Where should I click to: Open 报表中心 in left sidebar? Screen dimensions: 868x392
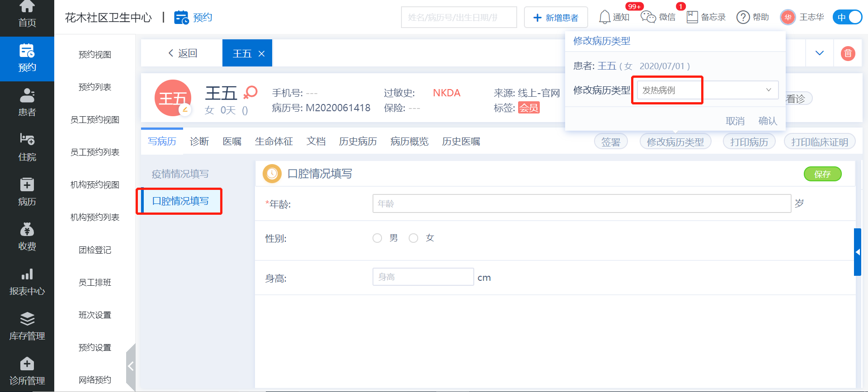pyautogui.click(x=27, y=282)
